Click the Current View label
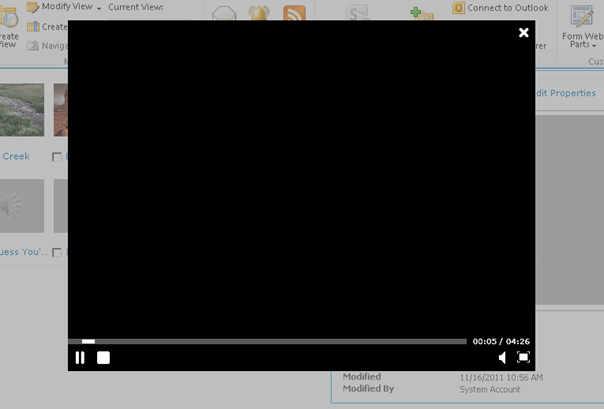This screenshot has height=409, width=604. (136, 7)
